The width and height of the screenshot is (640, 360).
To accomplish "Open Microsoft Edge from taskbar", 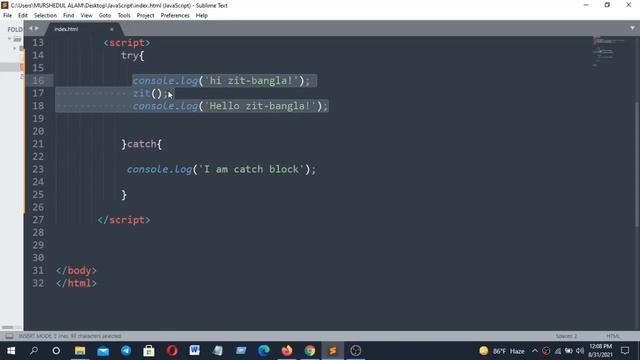I will click(264, 351).
